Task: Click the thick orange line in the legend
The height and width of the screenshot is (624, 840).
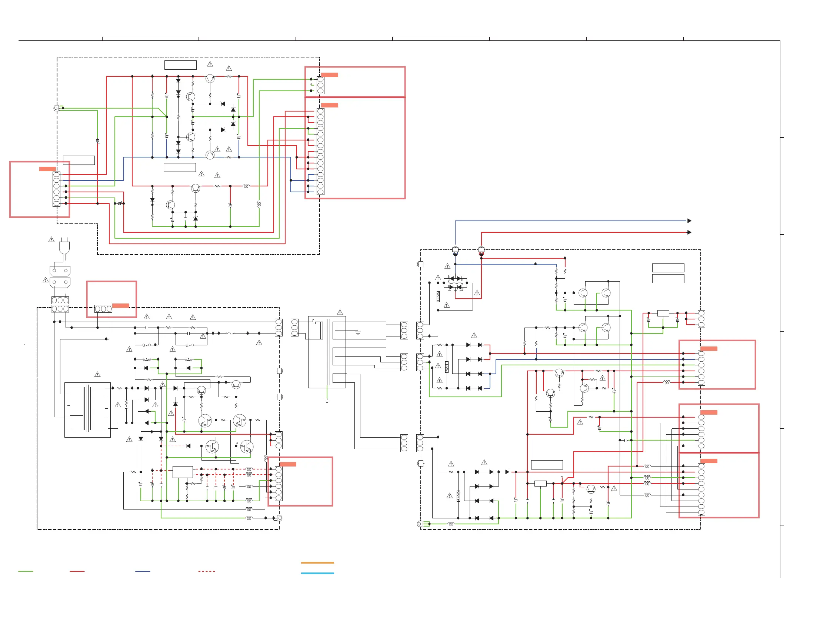Action: (317, 563)
